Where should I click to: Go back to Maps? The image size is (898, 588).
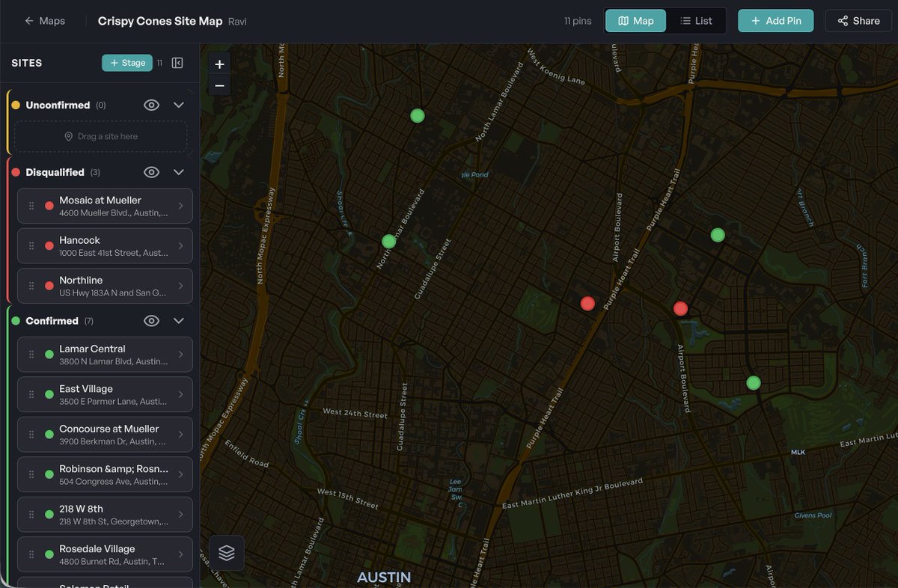click(x=44, y=21)
